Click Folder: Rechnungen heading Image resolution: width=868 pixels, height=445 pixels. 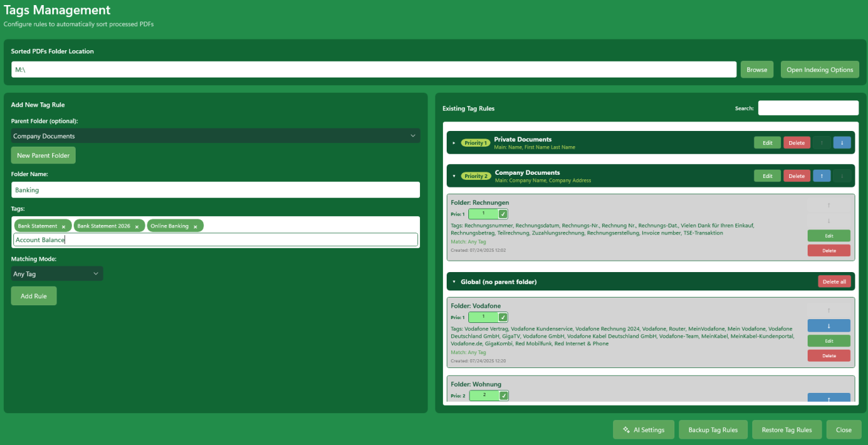480,202
